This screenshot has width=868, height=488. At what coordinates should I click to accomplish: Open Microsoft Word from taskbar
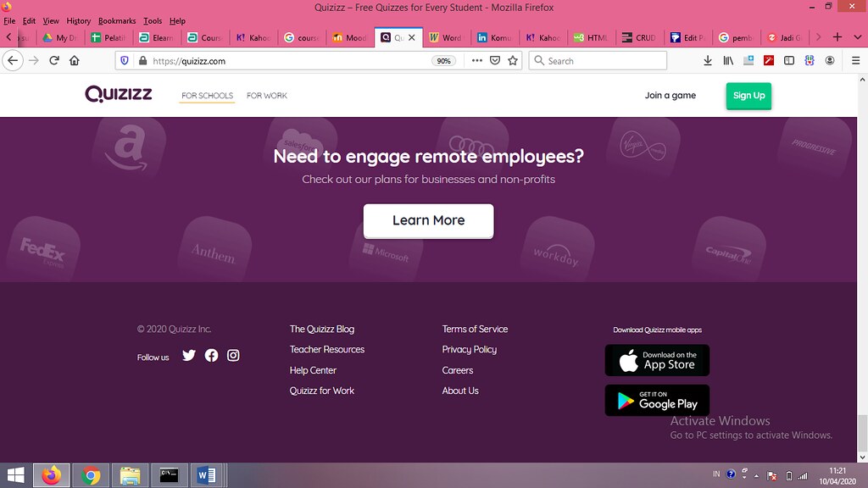(x=207, y=475)
